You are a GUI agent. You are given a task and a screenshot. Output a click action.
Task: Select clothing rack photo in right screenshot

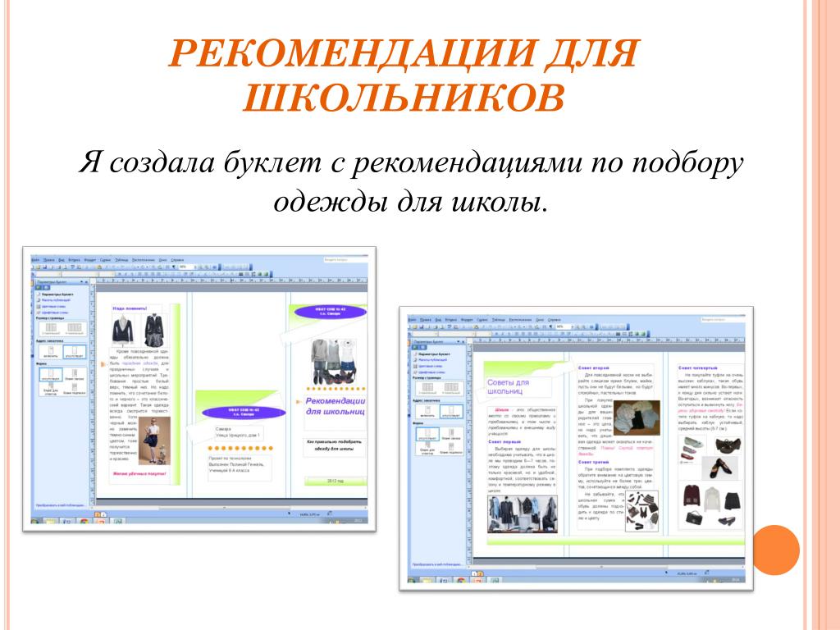(523, 514)
